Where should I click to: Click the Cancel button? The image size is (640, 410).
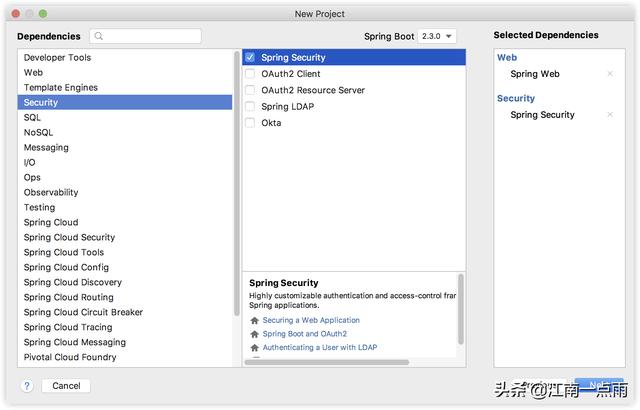66,386
